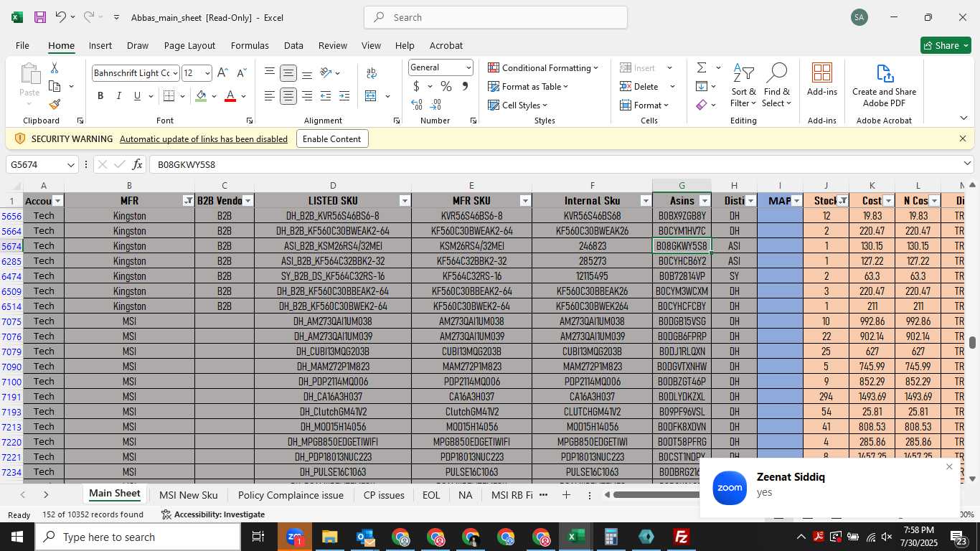Click Create and Share Adobe PDF
The height and width of the screenshot is (551, 980).
click(884, 85)
